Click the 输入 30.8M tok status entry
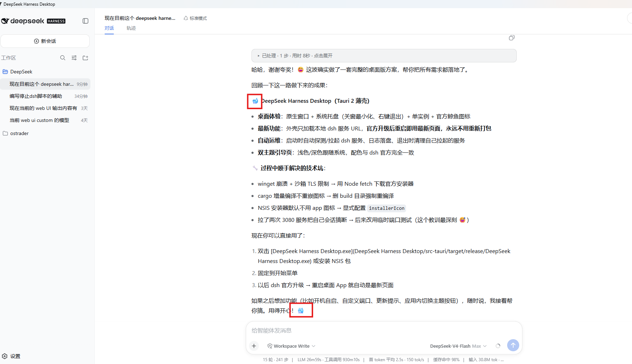632x364 pixels. (486, 359)
